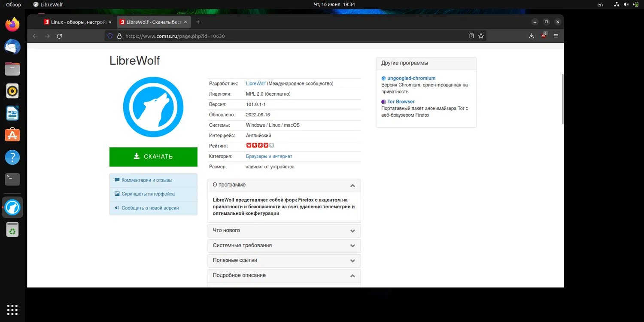Open the 'en' keyboard layout menu
This screenshot has height=322, width=644.
pos(600,5)
